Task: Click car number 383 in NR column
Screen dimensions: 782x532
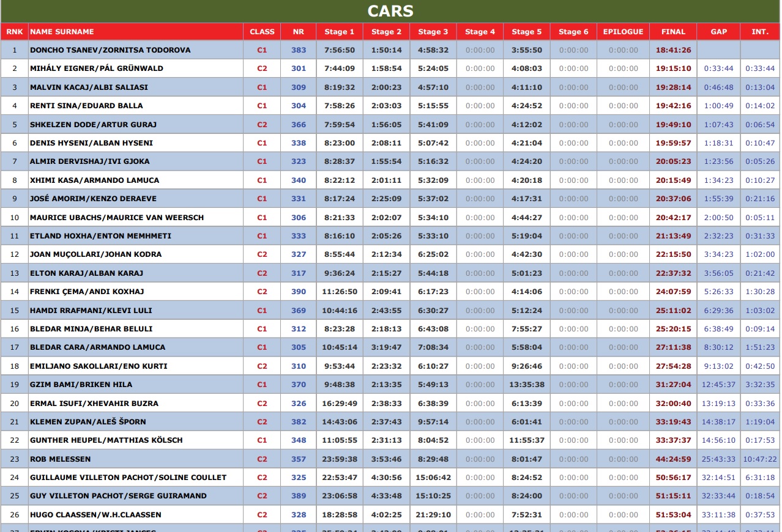Action: [299, 50]
